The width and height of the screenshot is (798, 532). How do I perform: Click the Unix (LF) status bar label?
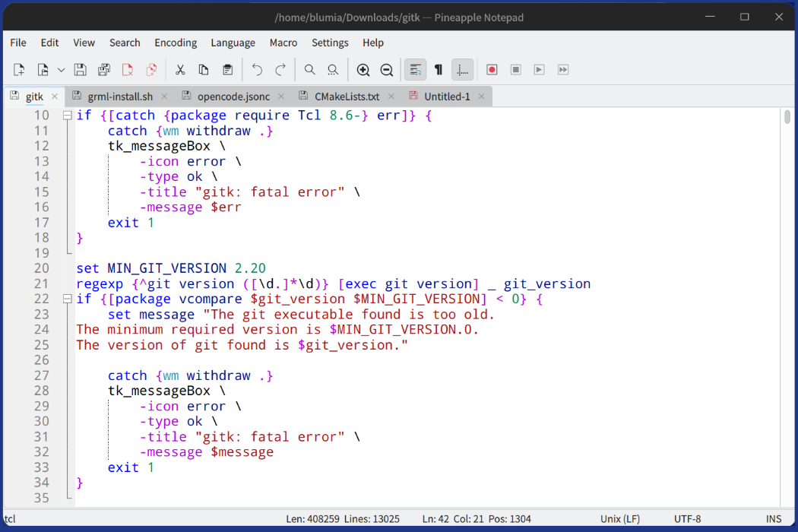(620, 519)
